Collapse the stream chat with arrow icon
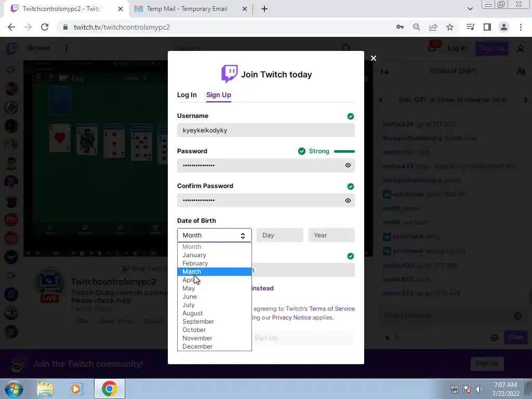Viewport: 532px width, 399px height. [385, 72]
